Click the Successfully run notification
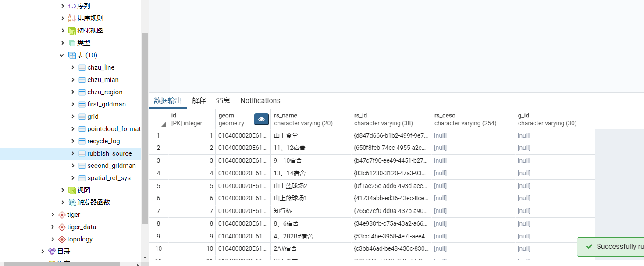This screenshot has height=266, width=644. pos(611,247)
